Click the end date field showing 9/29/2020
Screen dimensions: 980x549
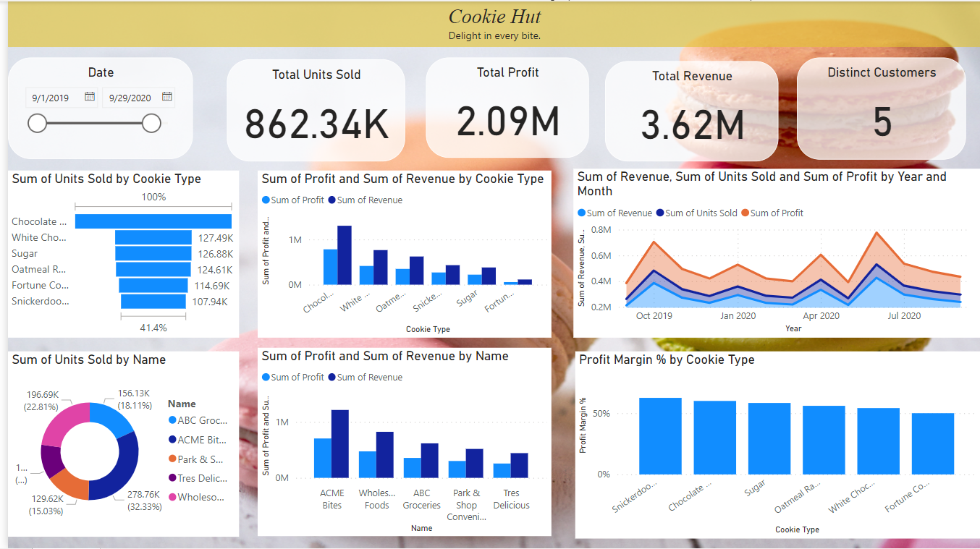pos(130,98)
